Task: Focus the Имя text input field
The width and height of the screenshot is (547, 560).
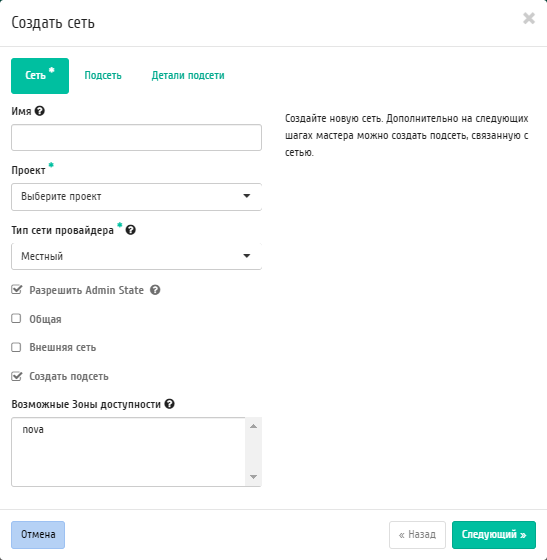Action: tap(136, 138)
